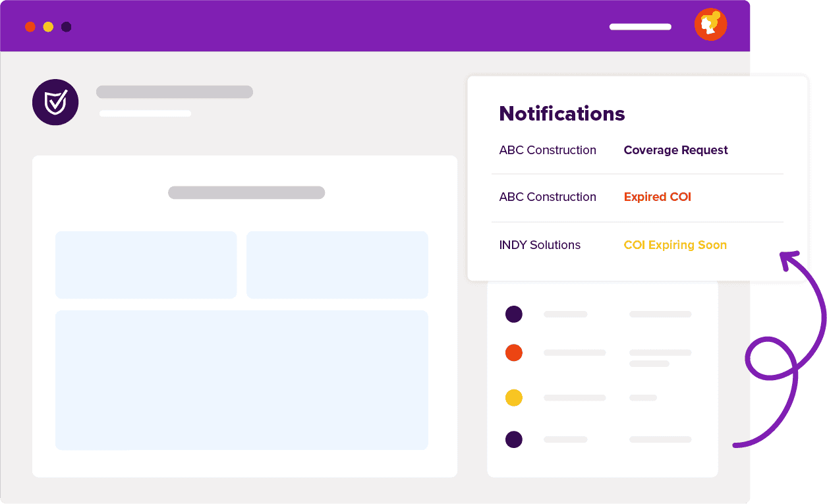Click the yellow window dot
This screenshot has height=504, width=827.
tap(48, 27)
